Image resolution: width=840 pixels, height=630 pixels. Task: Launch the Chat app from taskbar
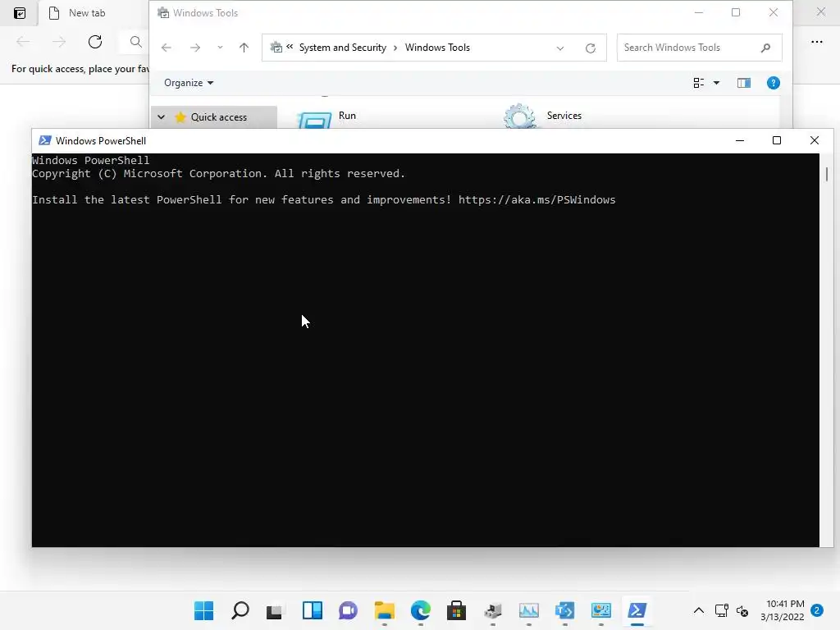[x=348, y=610]
